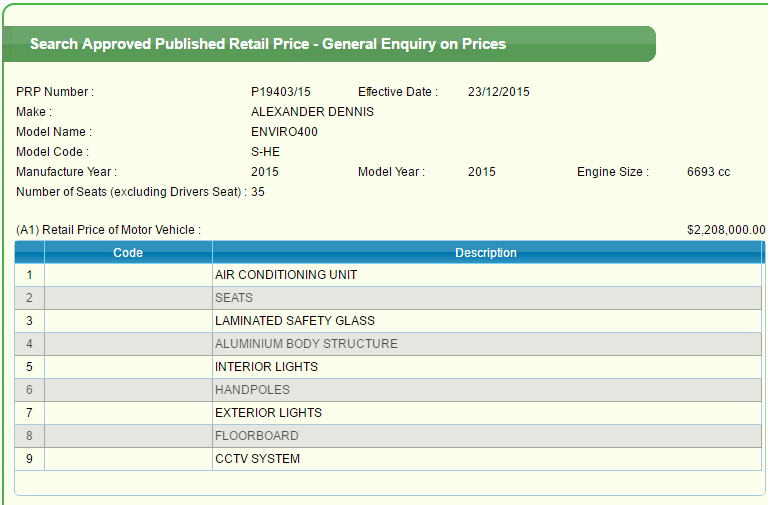Click the empty Code cell in row 1
The height and width of the screenshot is (505, 772).
pos(128,275)
